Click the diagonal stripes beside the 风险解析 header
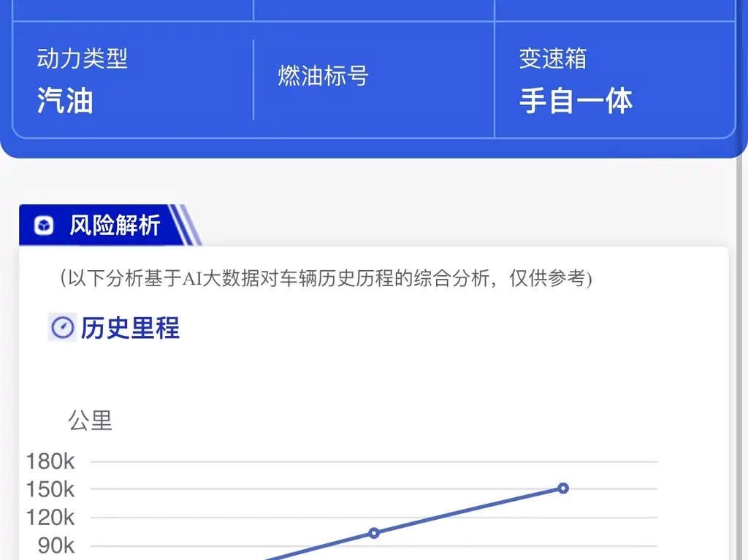The image size is (748, 560). 189,225
